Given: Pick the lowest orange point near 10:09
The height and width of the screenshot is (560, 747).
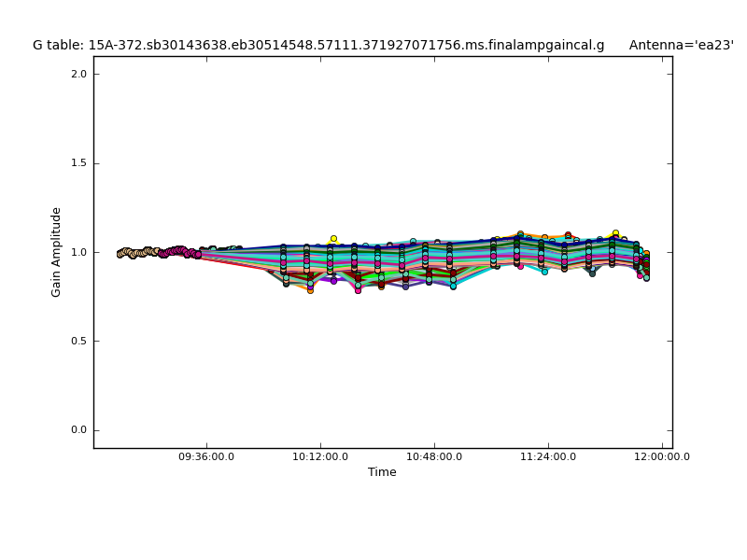Looking at the screenshot, I should click(310, 290).
